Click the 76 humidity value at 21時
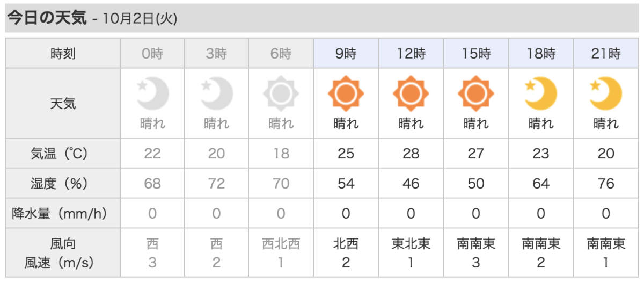644x282 pixels. [x=606, y=184]
